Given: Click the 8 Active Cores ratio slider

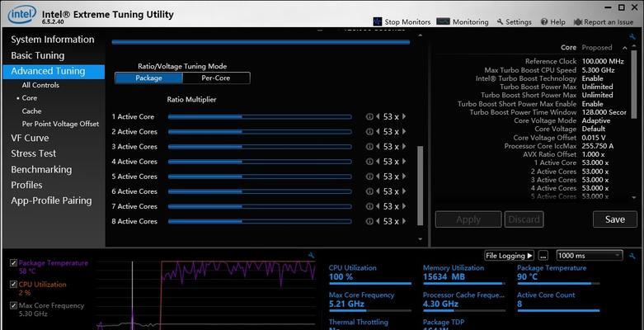Looking at the screenshot, I should (x=260, y=221).
